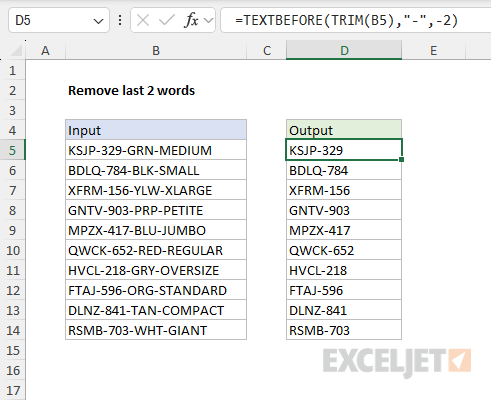Image resolution: width=491 pixels, height=400 pixels.
Task: Select output cell RSMB-703
Action: pos(344,330)
